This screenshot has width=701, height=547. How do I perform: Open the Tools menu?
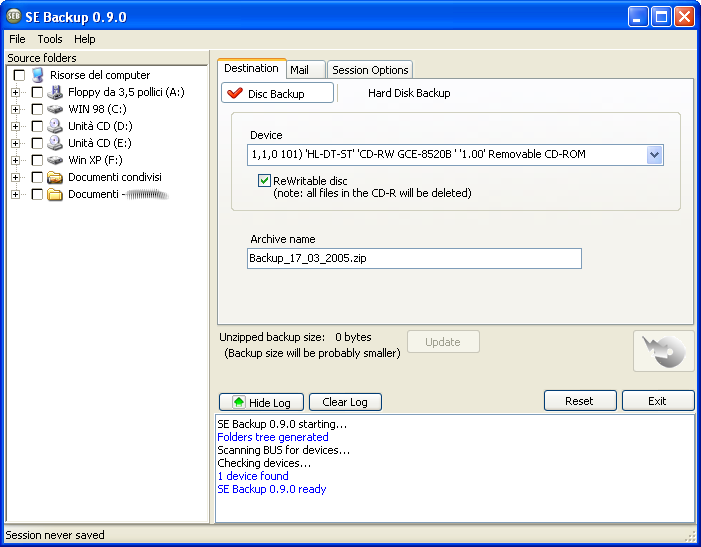pos(50,39)
